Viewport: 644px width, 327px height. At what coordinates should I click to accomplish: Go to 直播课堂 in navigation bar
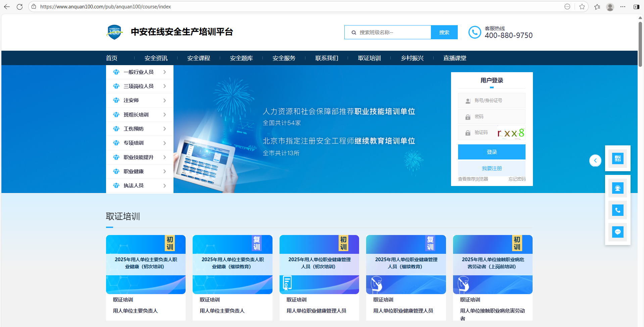pos(454,58)
